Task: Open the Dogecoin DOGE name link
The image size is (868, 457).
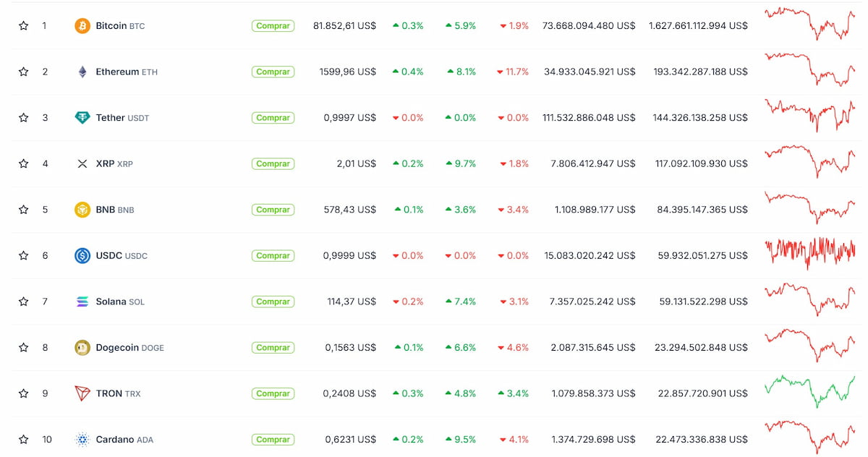Action: (130, 348)
